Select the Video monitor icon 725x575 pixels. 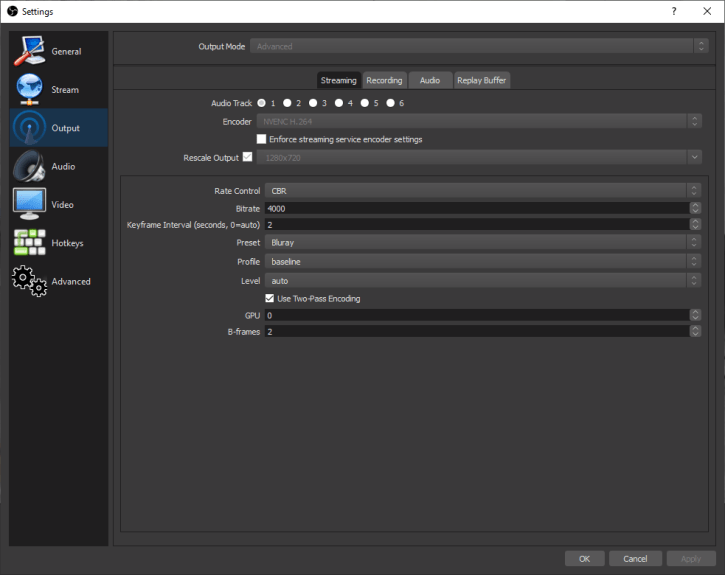[x=30, y=204]
